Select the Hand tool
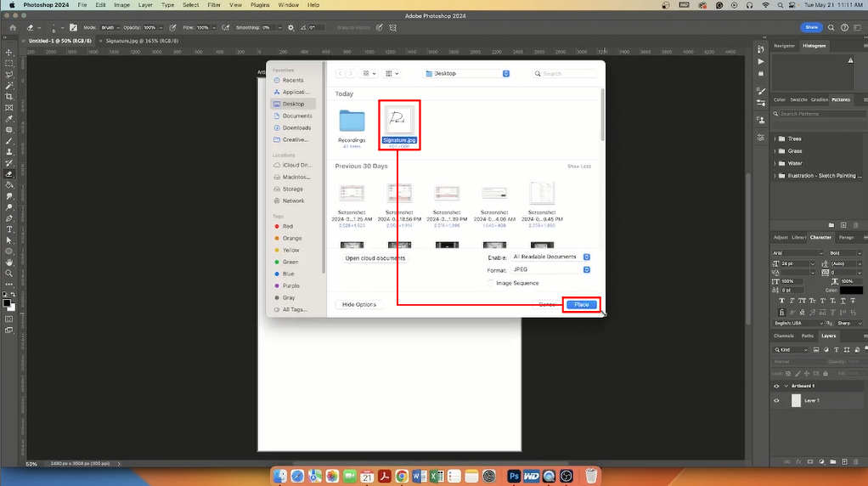This screenshot has height=486, width=868. coord(8,263)
